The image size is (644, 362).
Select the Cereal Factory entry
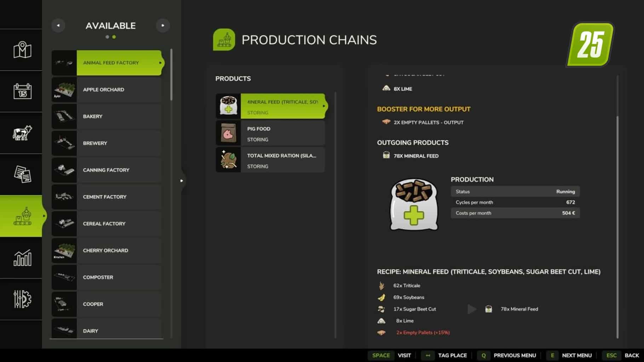point(107,224)
